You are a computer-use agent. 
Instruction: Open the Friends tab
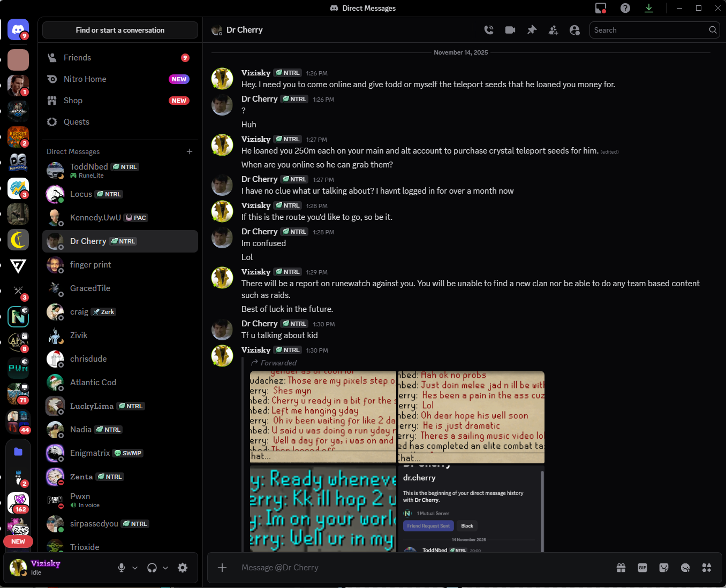(x=77, y=58)
